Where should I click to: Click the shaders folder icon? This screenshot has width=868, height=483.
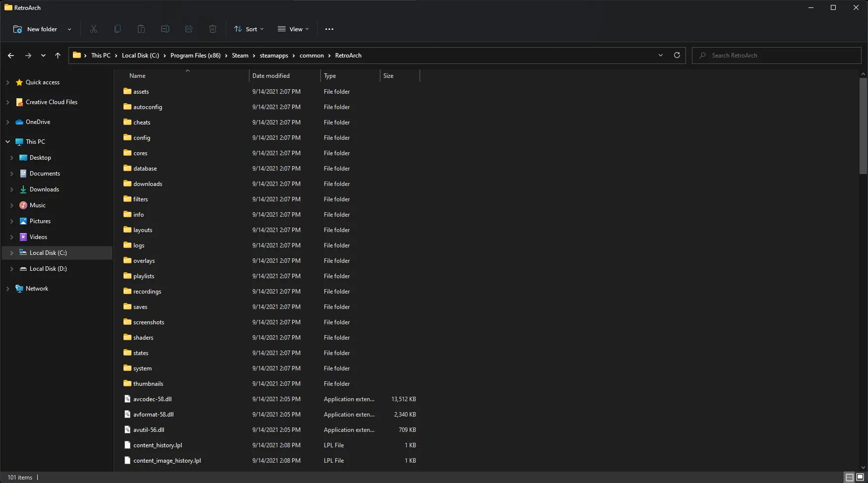point(127,337)
